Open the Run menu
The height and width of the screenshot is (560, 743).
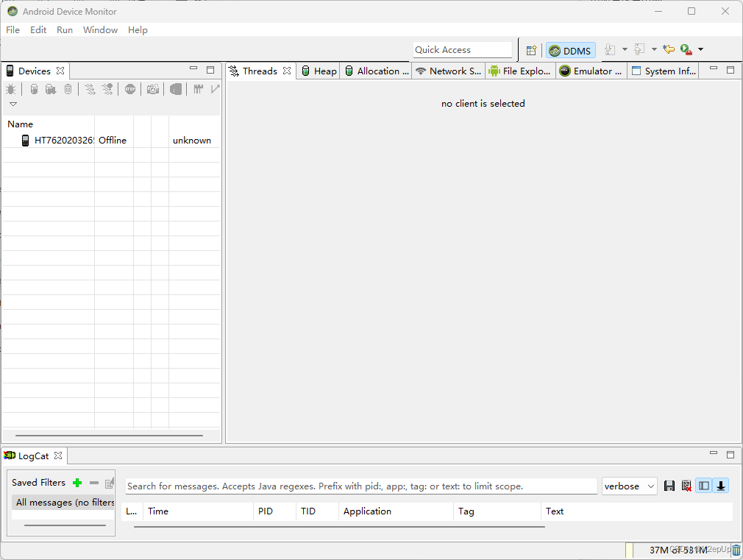(x=65, y=30)
